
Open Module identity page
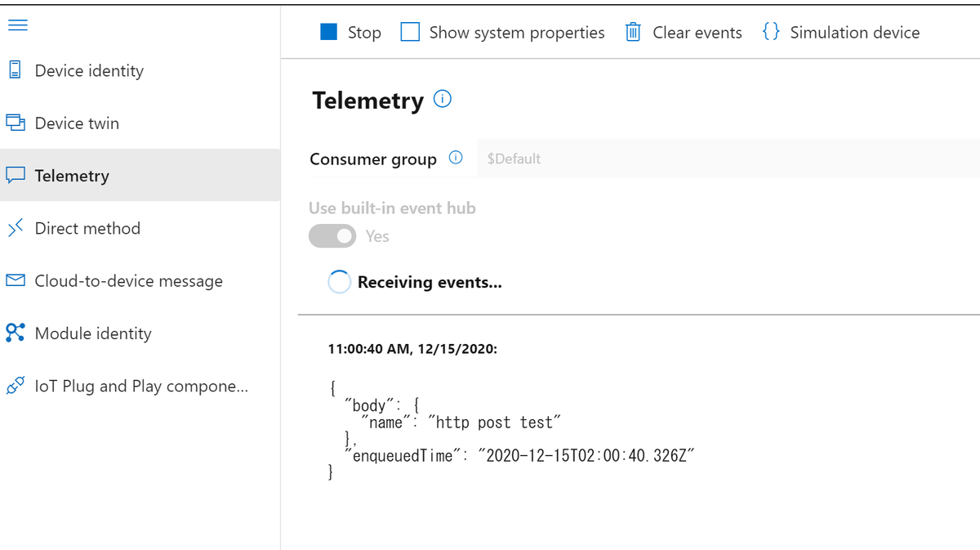(140, 333)
